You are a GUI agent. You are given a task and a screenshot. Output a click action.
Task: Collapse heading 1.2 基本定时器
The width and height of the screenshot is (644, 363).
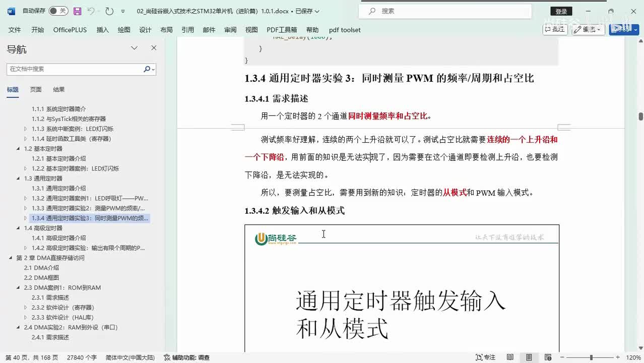click(x=19, y=149)
